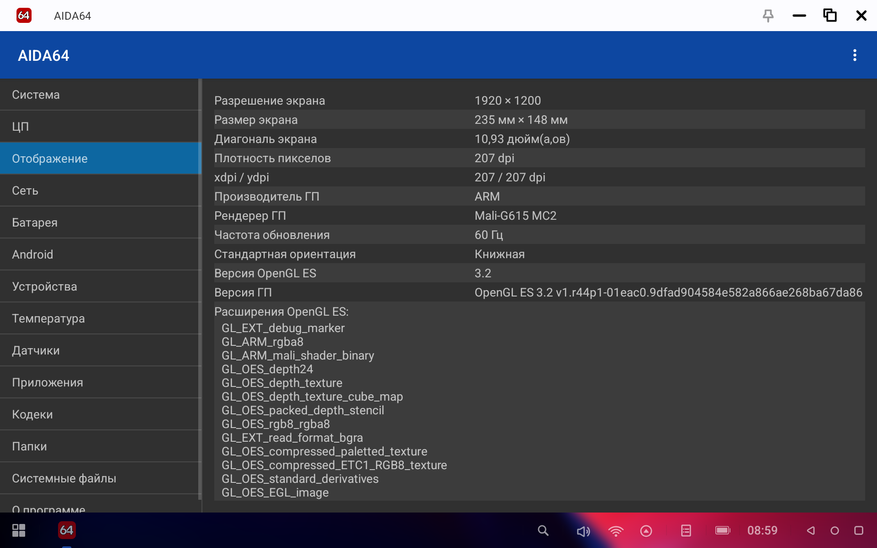Tap the Android back triangle
The width and height of the screenshot is (877, 548).
pyautogui.click(x=810, y=531)
